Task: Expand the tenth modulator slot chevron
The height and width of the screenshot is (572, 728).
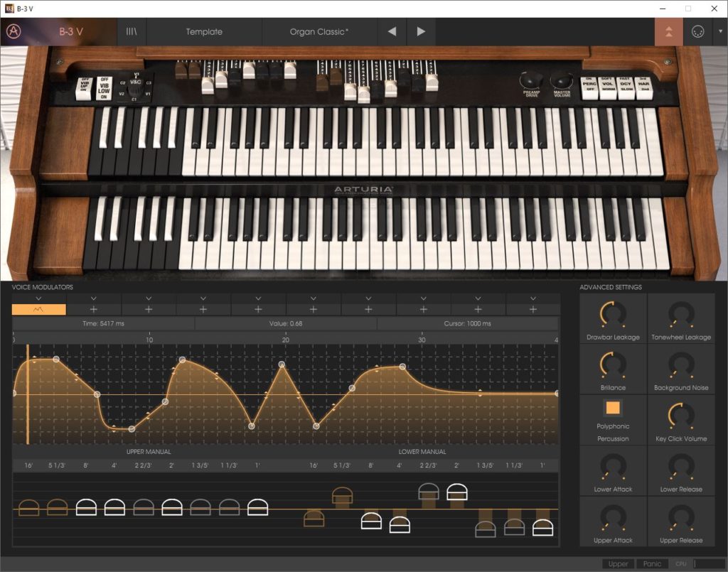Action: (x=533, y=298)
